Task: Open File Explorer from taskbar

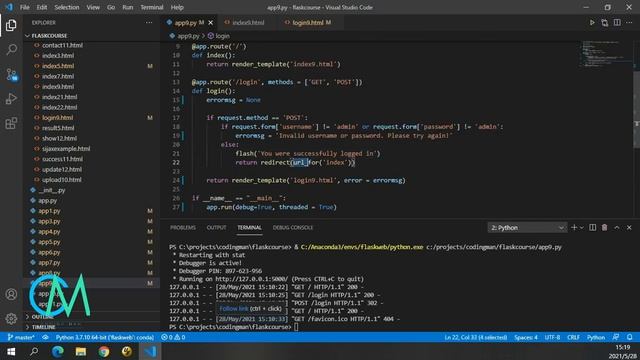Action: click(81, 351)
